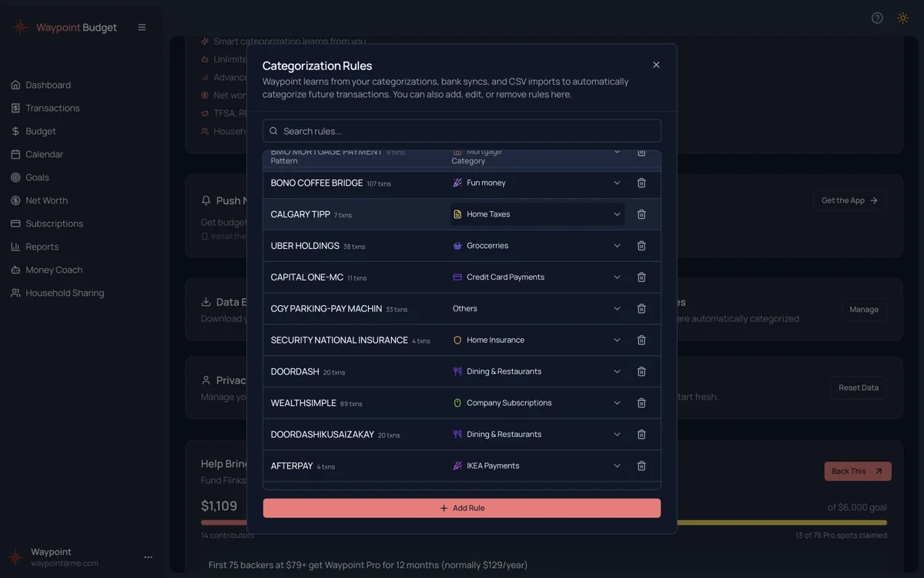
Task: Delete the AFTERPAY rule
Action: pyautogui.click(x=641, y=465)
